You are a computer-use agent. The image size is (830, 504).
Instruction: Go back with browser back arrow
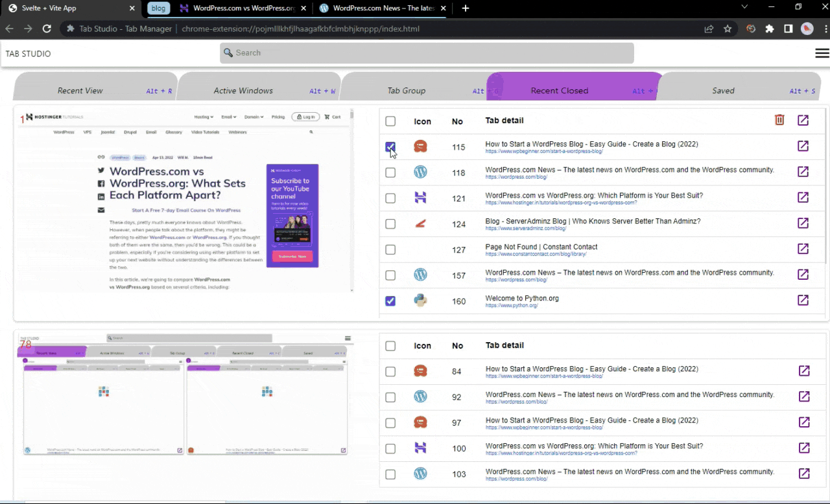click(x=9, y=29)
